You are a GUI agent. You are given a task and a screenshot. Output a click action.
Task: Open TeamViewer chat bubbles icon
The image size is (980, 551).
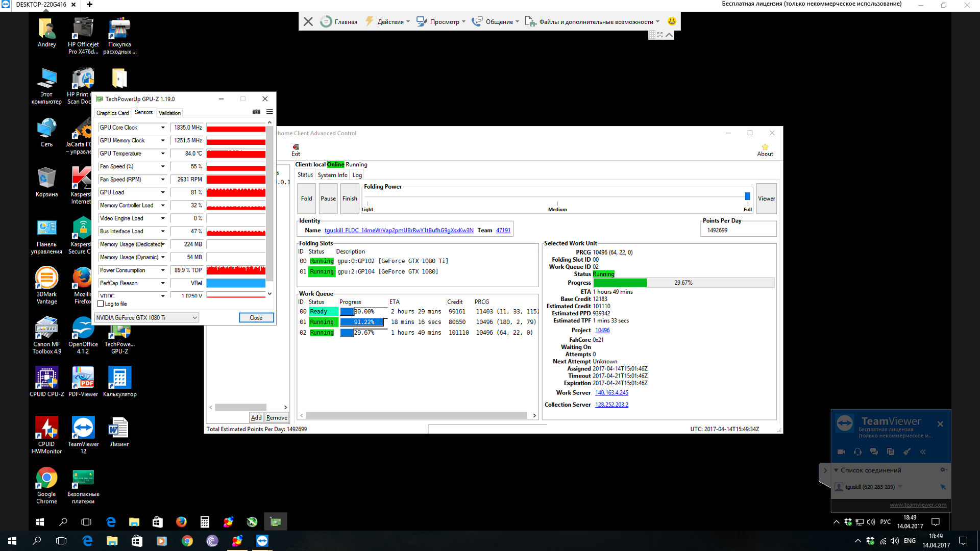874,452
